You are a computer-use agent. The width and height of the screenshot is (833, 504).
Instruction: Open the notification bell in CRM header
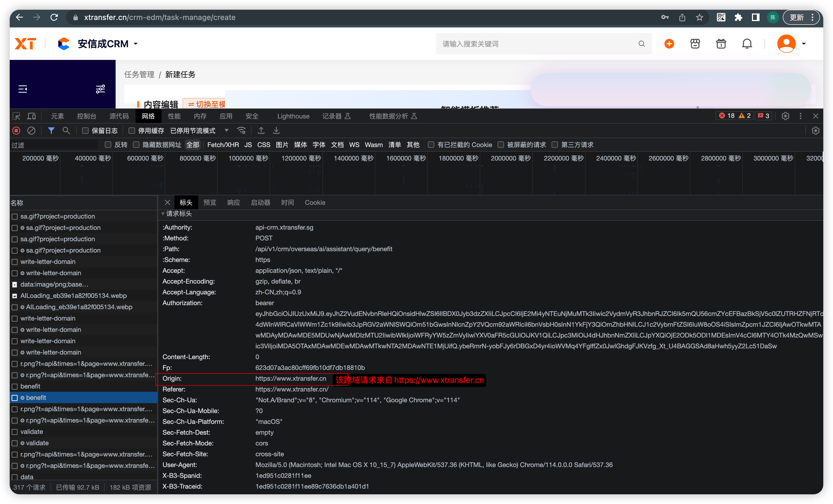tap(747, 44)
